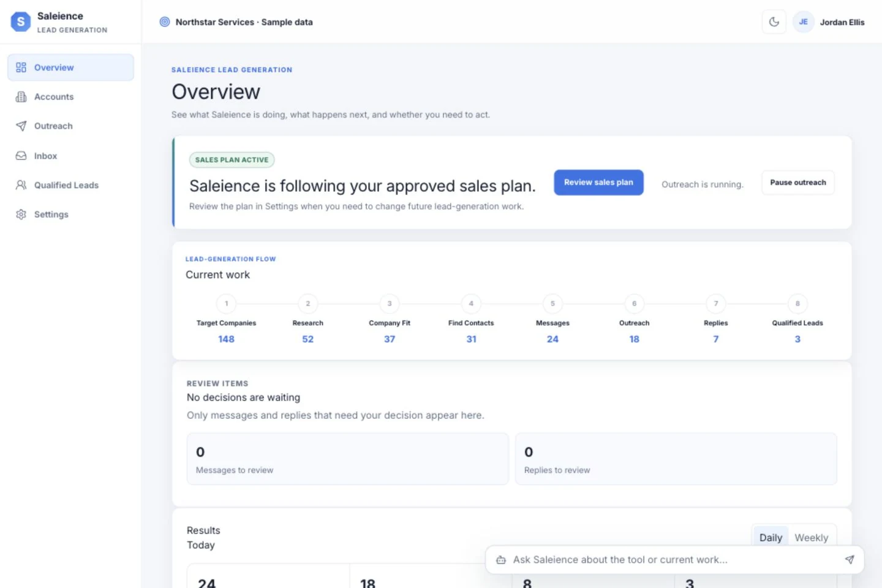Toggle dark mode with the moon icon
The width and height of the screenshot is (882, 588).
[774, 22]
